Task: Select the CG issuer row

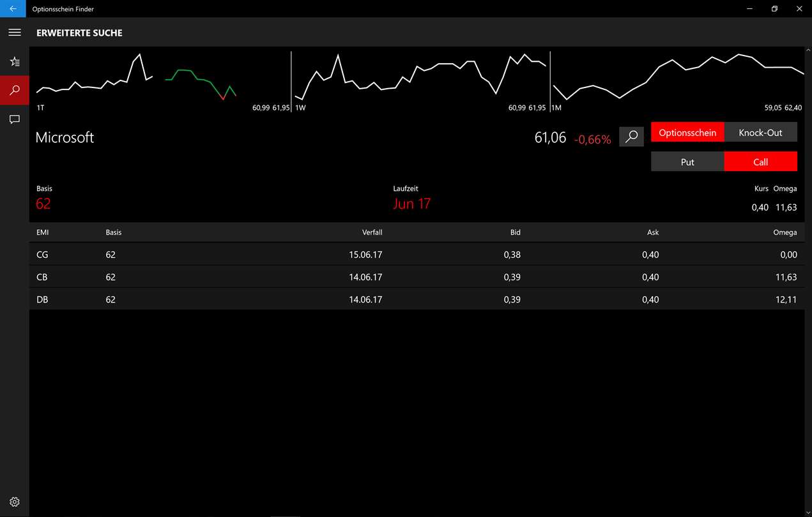Action: 417,254
